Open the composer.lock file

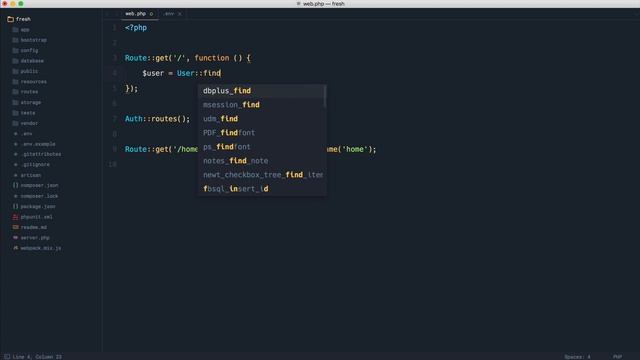[x=39, y=196]
